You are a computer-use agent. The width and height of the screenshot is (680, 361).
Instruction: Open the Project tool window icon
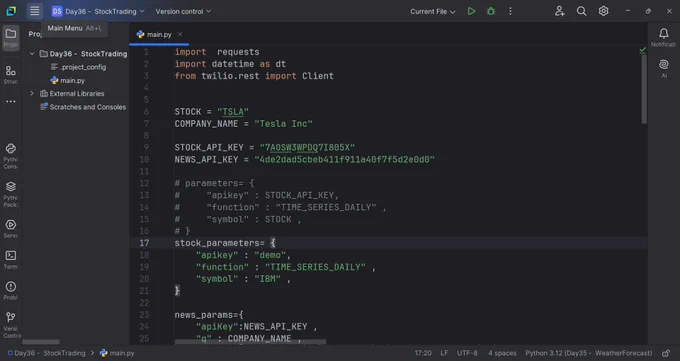click(x=11, y=38)
